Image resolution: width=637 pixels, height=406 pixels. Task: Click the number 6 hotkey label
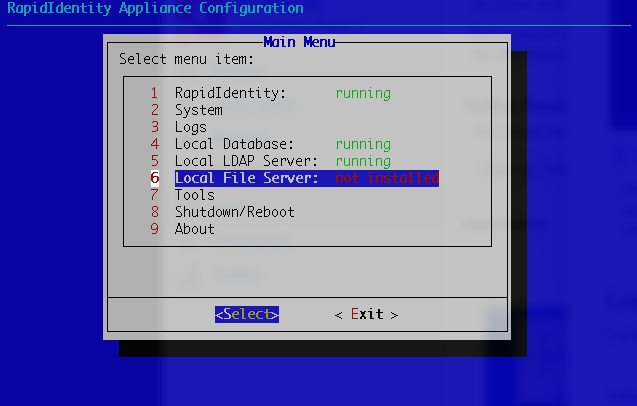pyautogui.click(x=155, y=178)
